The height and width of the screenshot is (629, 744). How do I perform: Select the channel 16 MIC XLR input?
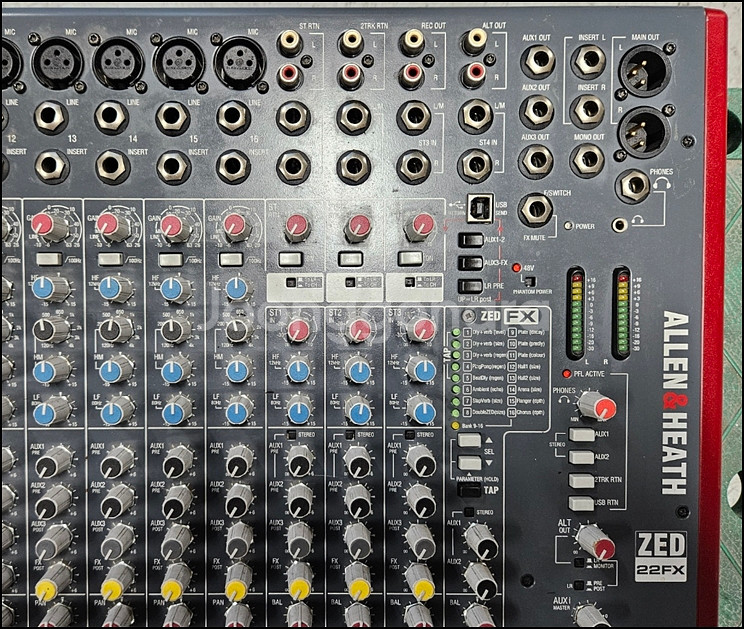239,63
